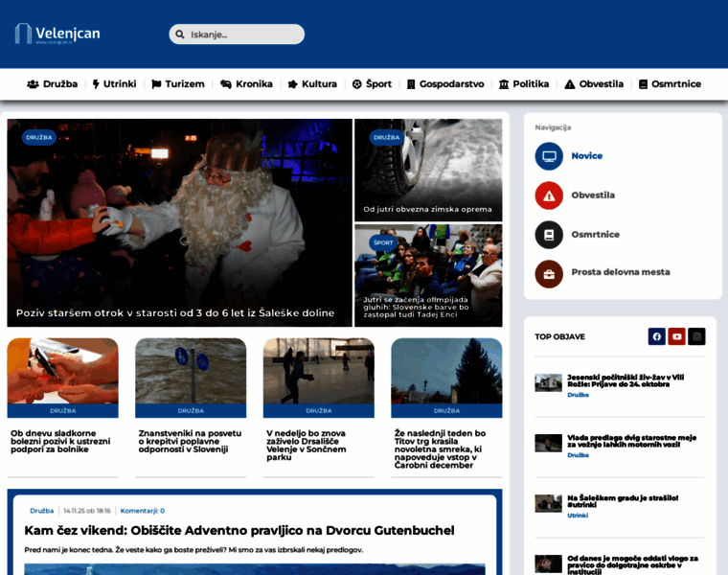
Task: Read Že naslednji teden bo Titov trg headline
Action: click(440, 449)
